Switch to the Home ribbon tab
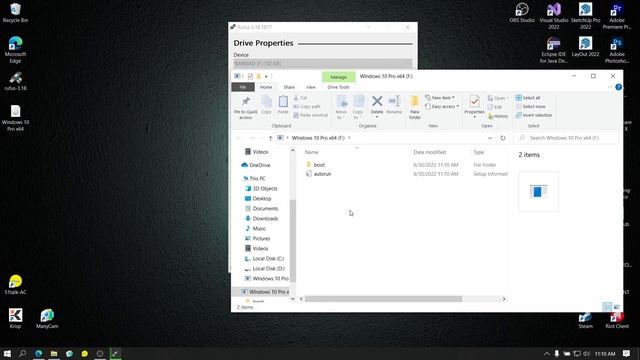640x360 pixels. [266, 87]
